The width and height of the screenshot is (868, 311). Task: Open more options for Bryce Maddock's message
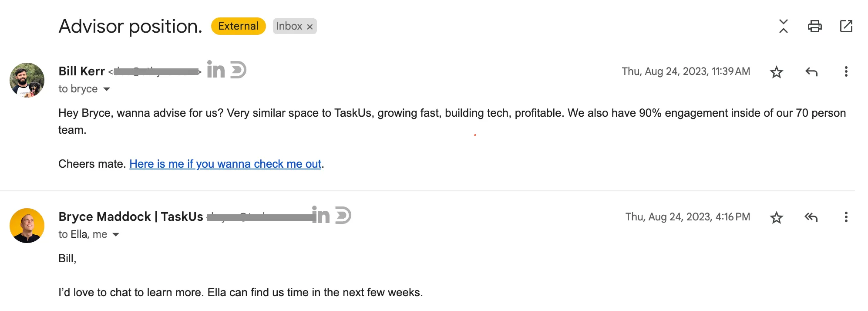click(846, 217)
